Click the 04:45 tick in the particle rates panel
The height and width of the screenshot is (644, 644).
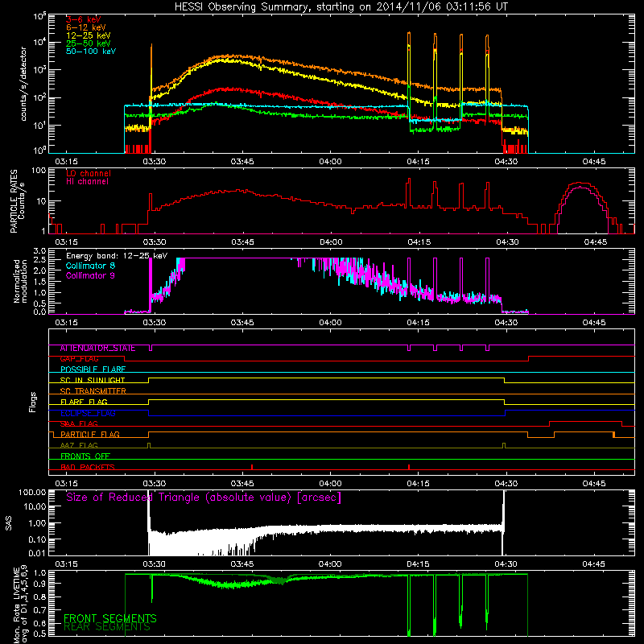[x=595, y=242]
